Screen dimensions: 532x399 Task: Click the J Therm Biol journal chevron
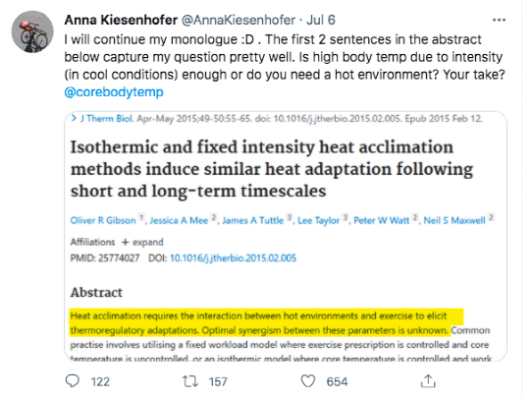pyautogui.click(x=74, y=118)
